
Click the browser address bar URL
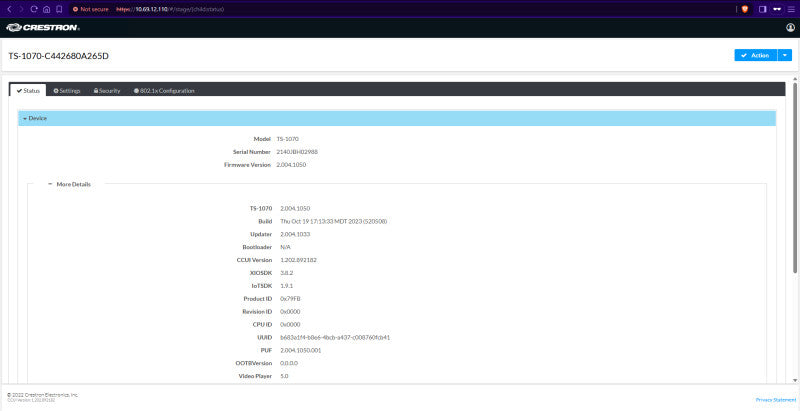coord(170,9)
